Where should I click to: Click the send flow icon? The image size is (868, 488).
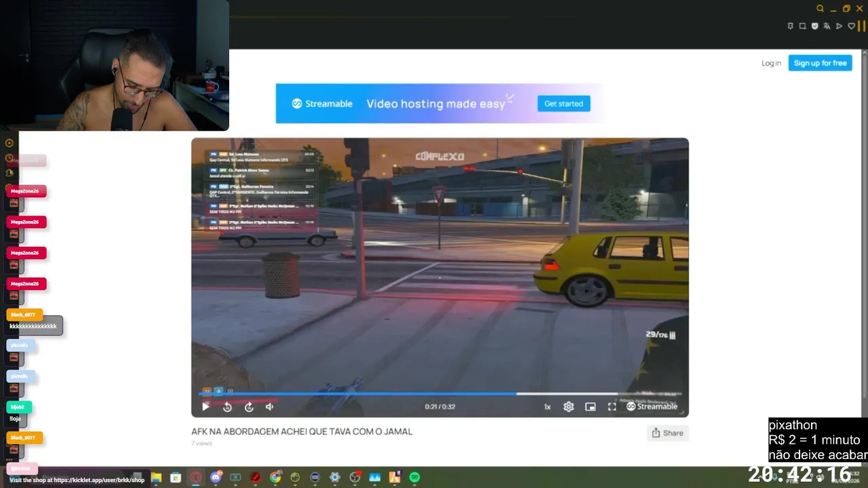tap(839, 26)
